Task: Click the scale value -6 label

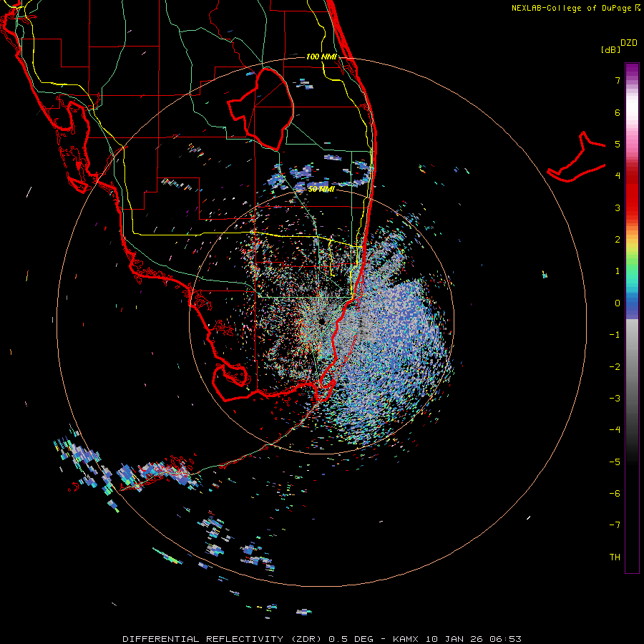Action: coord(615,494)
